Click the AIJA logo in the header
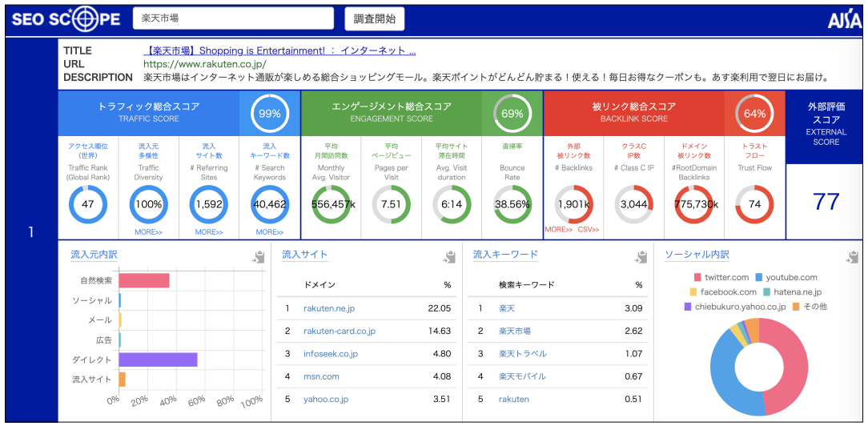Screen dimensions: 868x426 point(844,20)
